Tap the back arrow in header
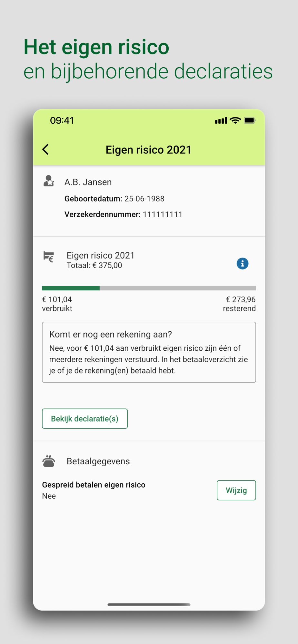298x644 pixels. tap(45, 149)
